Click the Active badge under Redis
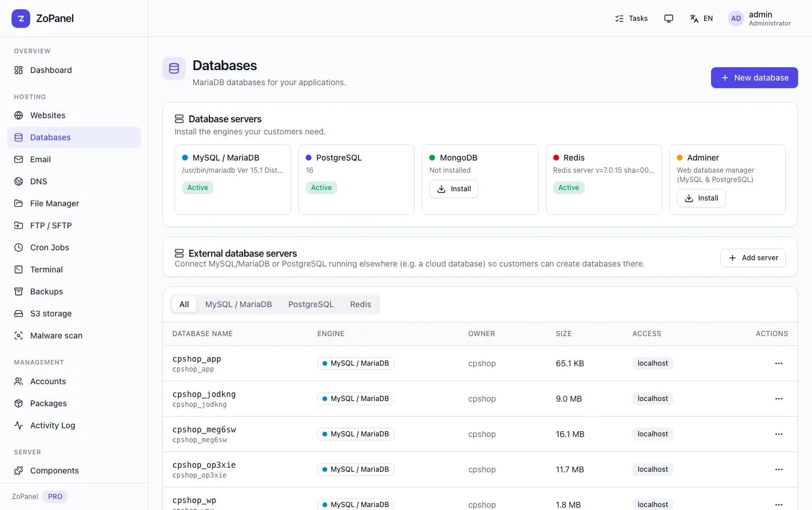 (x=568, y=188)
